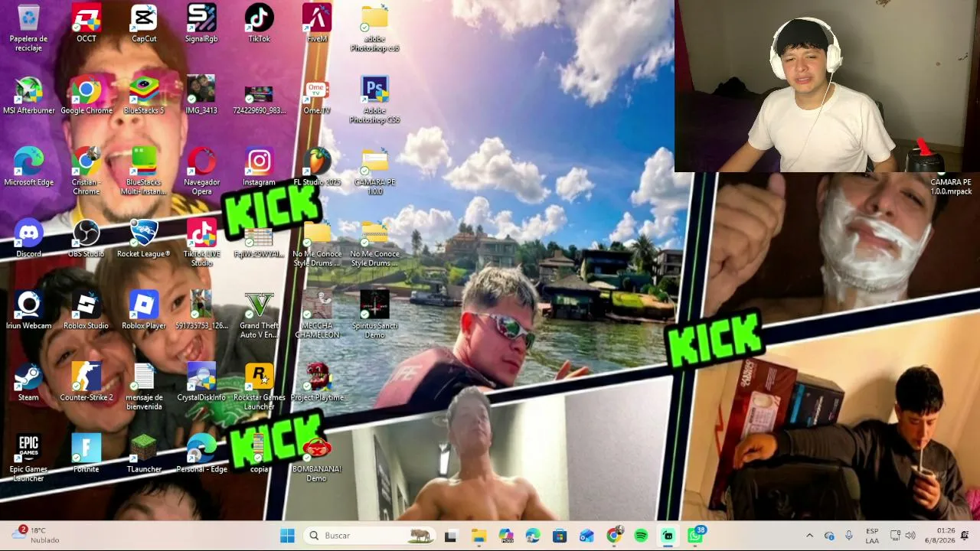Select the Spiritus Sancti Demo icon
Screen dimensions: 980x551
pos(374,315)
